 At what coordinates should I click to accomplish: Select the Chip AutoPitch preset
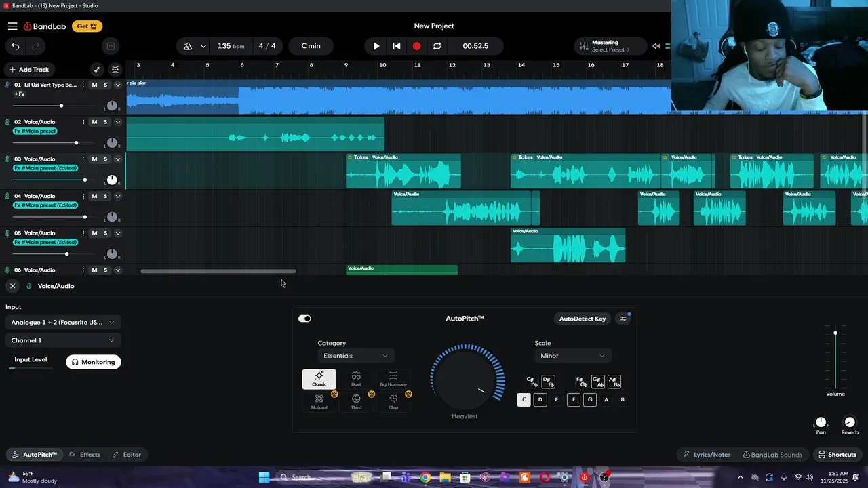pos(393,402)
